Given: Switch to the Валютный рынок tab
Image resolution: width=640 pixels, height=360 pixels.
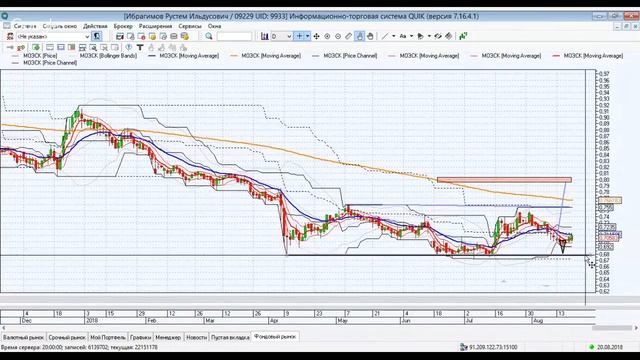Looking at the screenshot, I should (x=23, y=338).
